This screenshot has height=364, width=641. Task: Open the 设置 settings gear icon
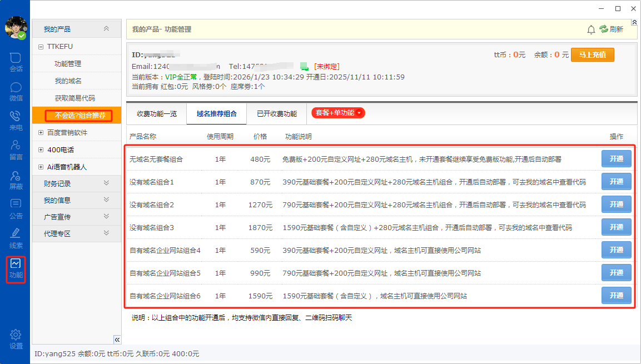click(x=16, y=338)
